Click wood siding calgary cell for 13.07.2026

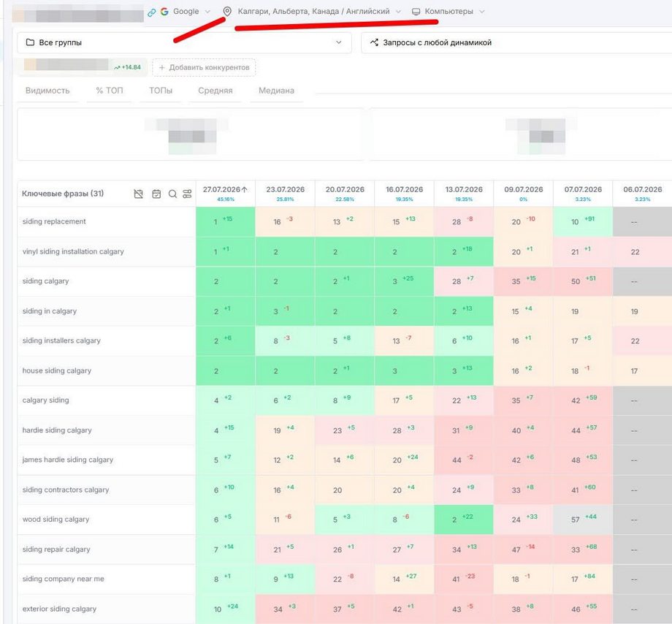[x=464, y=520]
